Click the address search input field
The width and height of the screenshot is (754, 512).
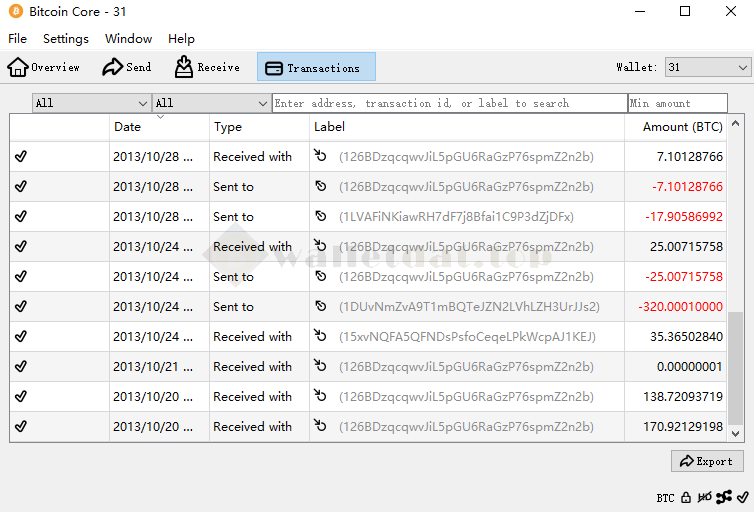click(x=449, y=103)
